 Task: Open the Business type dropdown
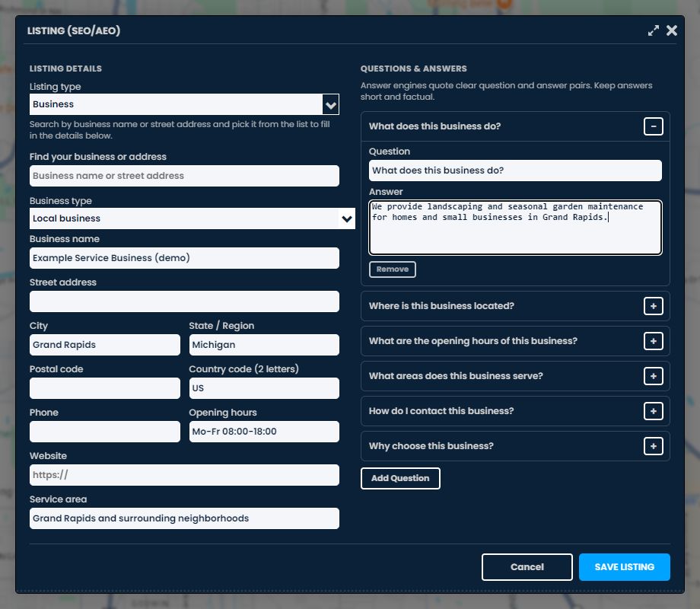coord(192,218)
